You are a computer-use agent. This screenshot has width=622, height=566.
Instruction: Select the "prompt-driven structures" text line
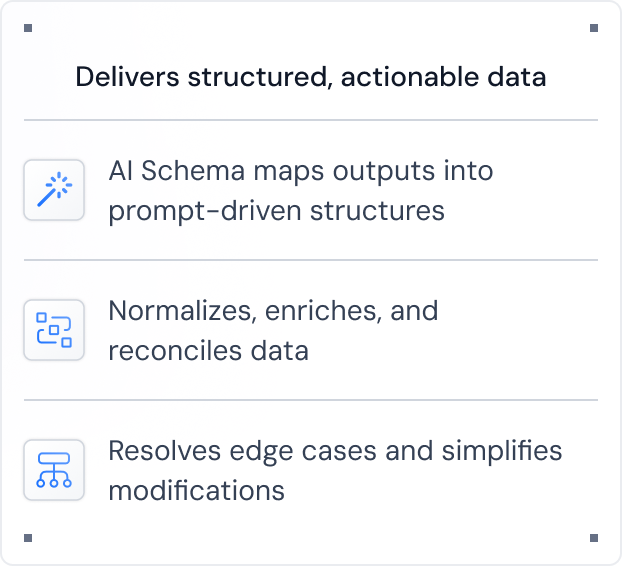pyautogui.click(x=276, y=211)
